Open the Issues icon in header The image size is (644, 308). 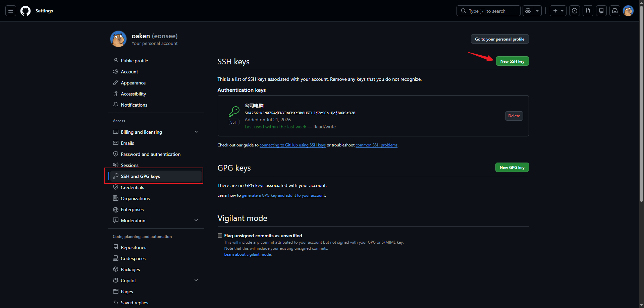coord(575,11)
